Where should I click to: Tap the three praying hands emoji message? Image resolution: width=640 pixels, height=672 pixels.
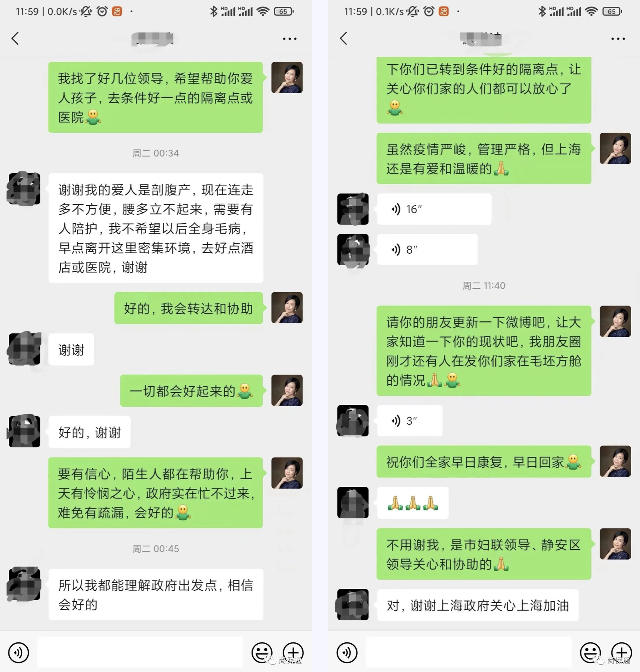coord(413,503)
